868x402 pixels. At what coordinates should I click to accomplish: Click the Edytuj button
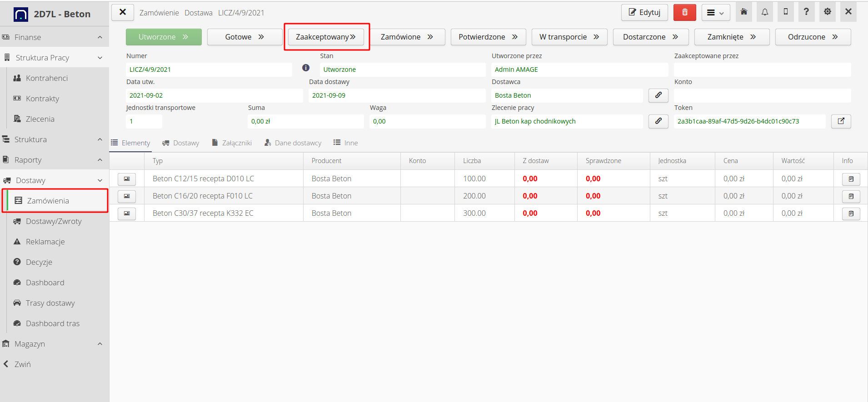point(644,12)
